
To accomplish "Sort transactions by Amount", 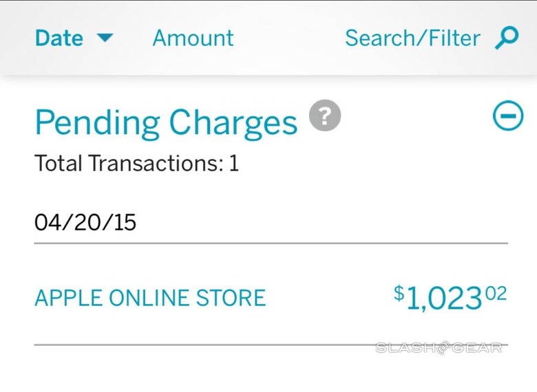I will [x=193, y=38].
